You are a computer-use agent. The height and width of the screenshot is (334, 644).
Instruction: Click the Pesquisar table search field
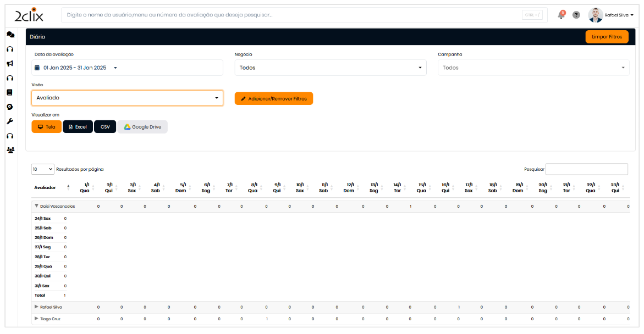[x=586, y=169]
